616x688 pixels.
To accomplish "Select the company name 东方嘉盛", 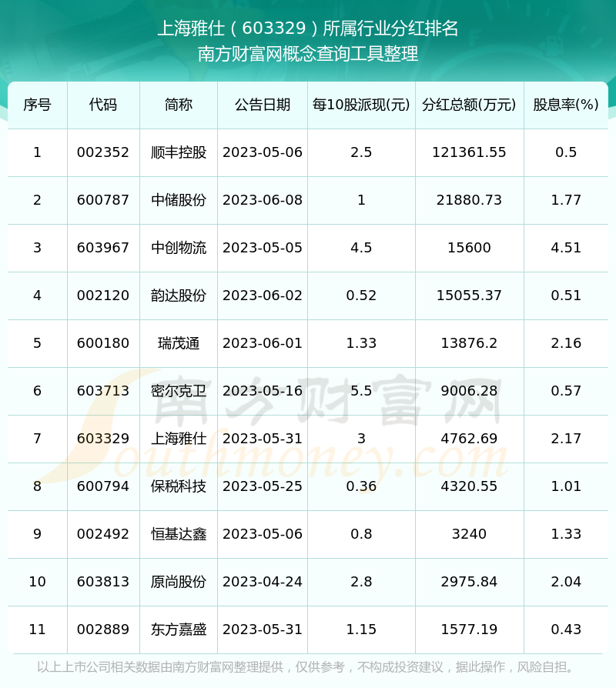I will point(179,630).
